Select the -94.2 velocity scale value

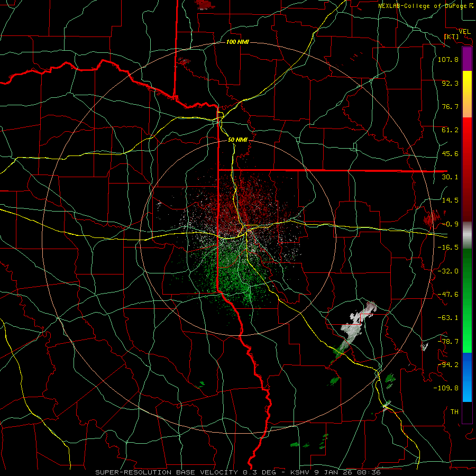click(x=448, y=365)
